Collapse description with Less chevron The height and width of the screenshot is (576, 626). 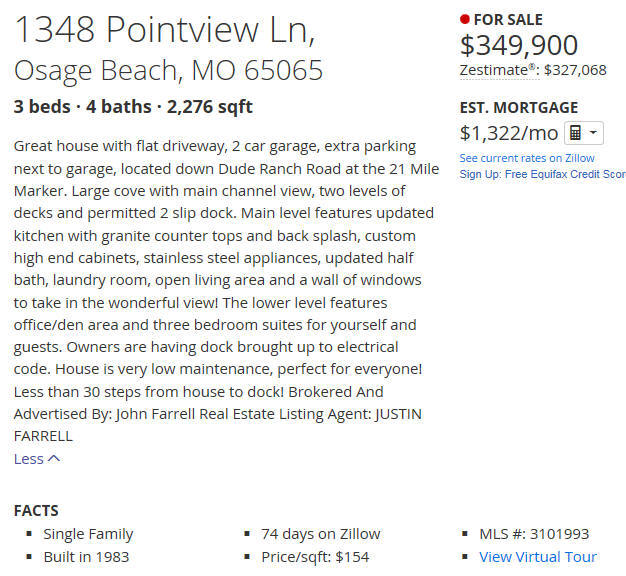coord(54,459)
